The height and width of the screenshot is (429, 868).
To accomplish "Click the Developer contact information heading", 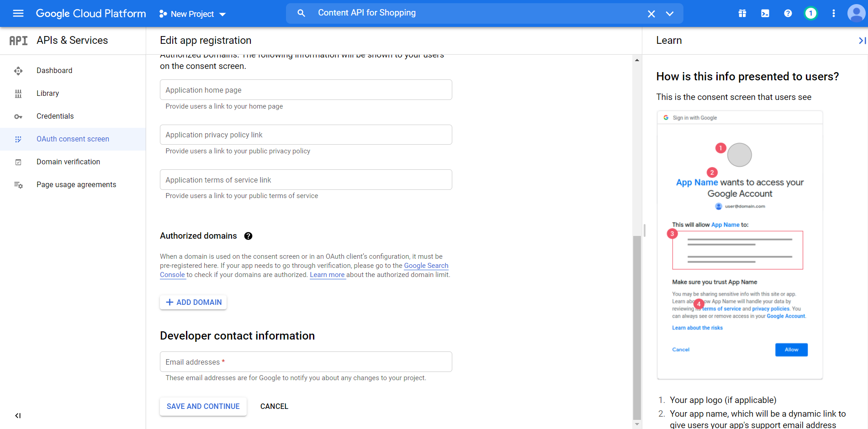I will click(x=237, y=336).
